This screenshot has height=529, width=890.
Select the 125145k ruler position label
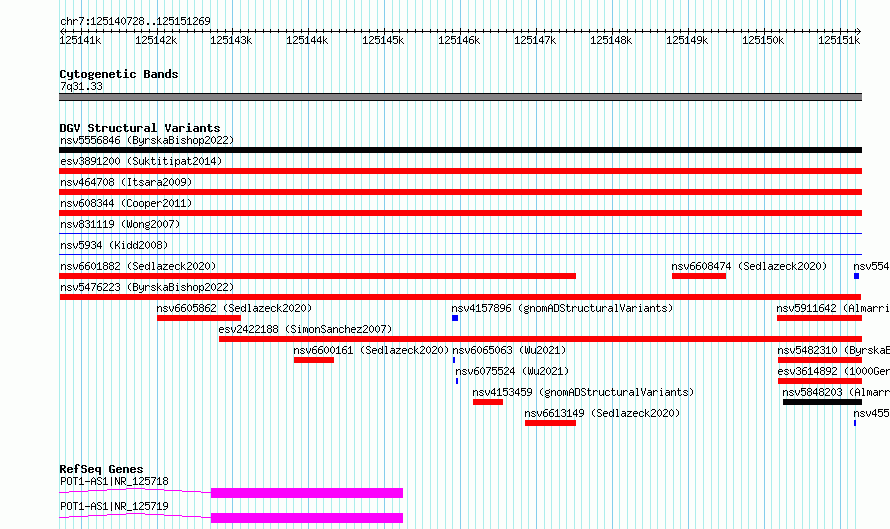tap(383, 40)
